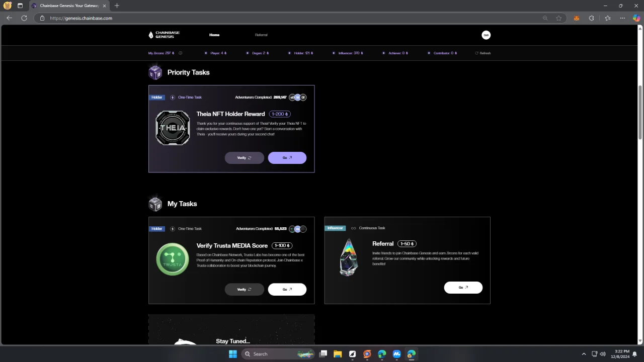Open the Favorites list

coord(607,18)
